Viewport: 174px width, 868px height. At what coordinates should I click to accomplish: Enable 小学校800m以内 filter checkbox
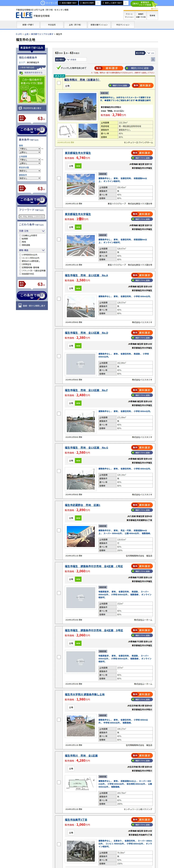pos(20,255)
